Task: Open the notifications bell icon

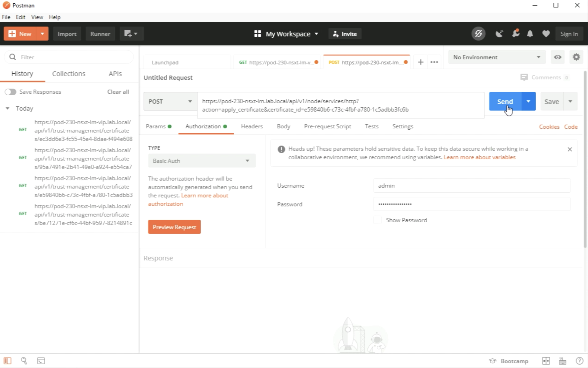Action: 530,34
